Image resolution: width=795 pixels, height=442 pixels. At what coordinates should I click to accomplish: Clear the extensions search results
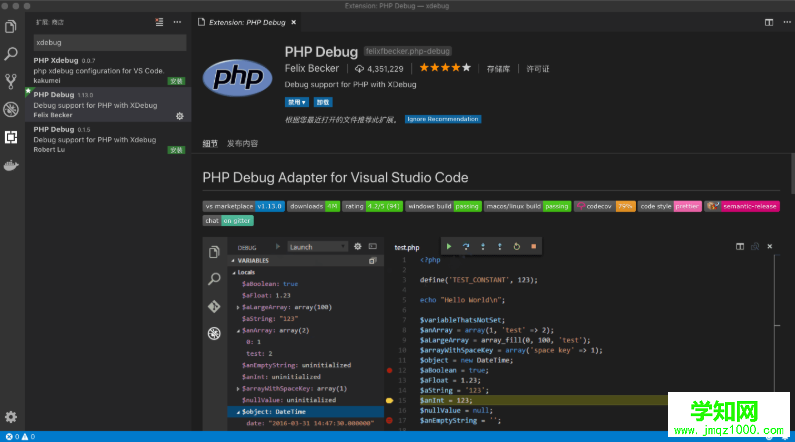tap(159, 22)
